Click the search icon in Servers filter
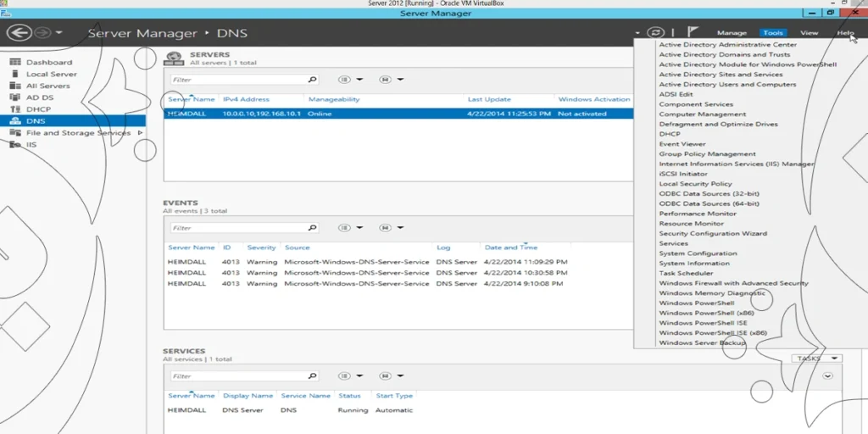Image resolution: width=868 pixels, height=434 pixels. pos(312,80)
